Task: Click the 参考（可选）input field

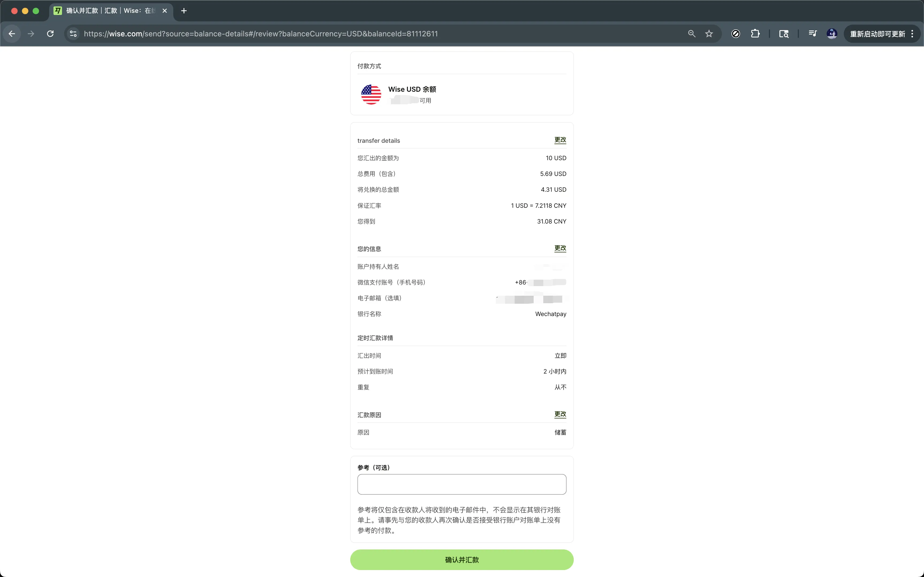Action: click(462, 484)
